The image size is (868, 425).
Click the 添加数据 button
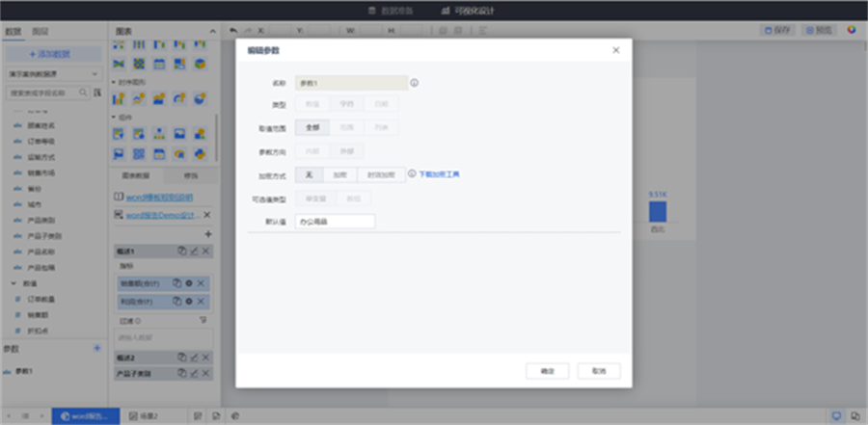54,54
